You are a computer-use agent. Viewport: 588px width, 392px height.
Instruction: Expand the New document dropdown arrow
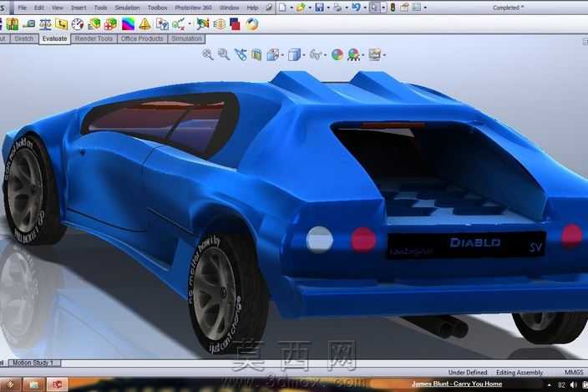pyautogui.click(x=291, y=8)
